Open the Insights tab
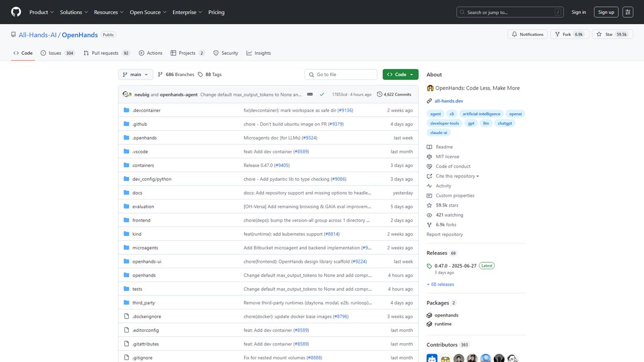The height and width of the screenshot is (362, 644). (259, 53)
